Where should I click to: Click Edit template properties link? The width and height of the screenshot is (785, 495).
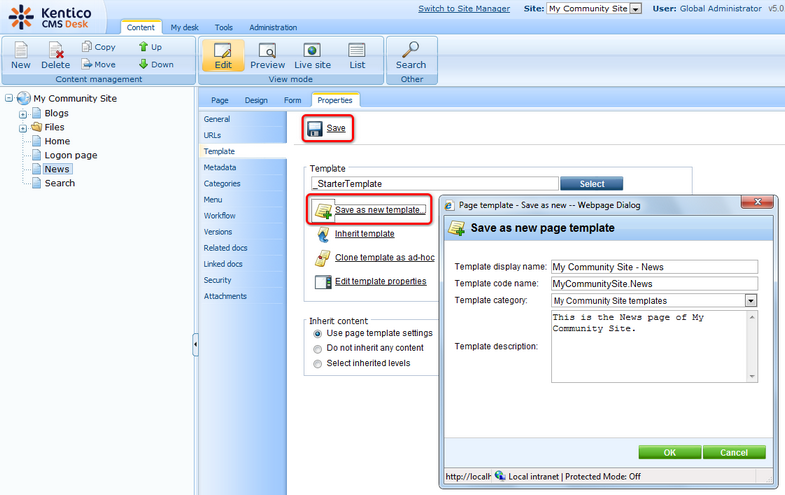tap(380, 281)
